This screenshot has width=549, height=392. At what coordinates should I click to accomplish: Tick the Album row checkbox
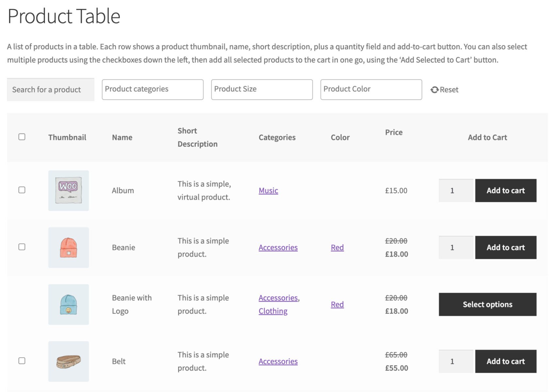pyautogui.click(x=22, y=190)
